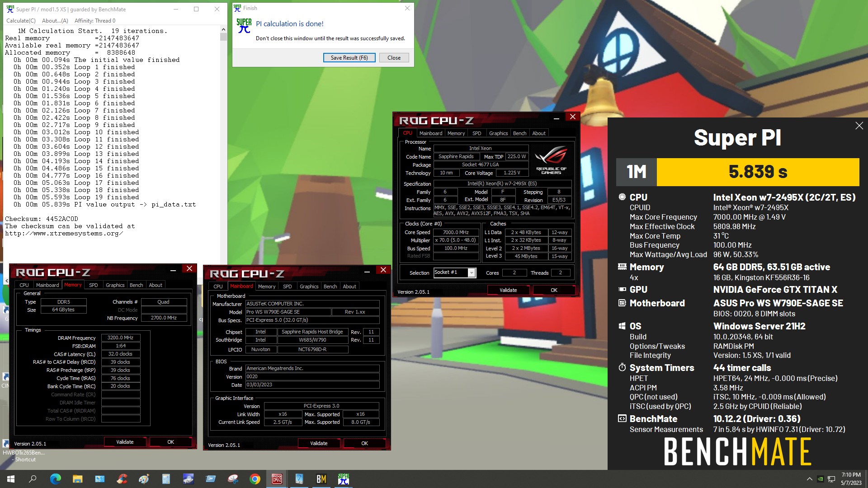
Task: Click BenchMate version row icon
Action: point(622,418)
